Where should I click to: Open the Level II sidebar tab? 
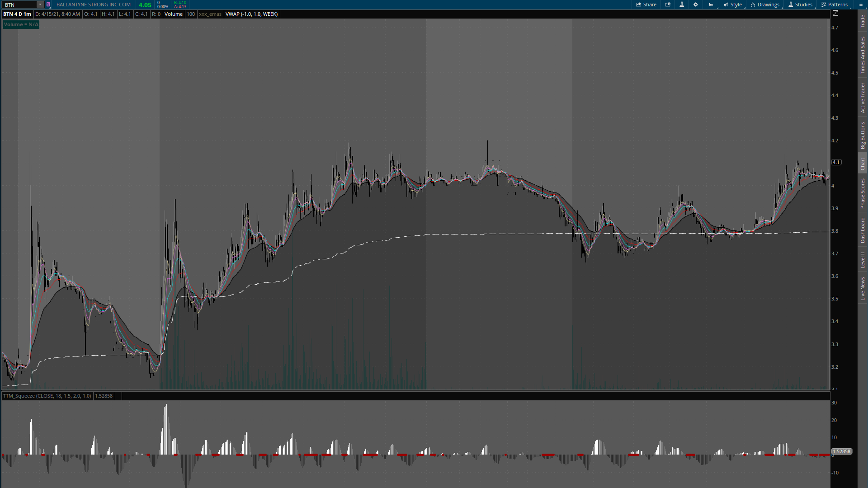(863, 260)
